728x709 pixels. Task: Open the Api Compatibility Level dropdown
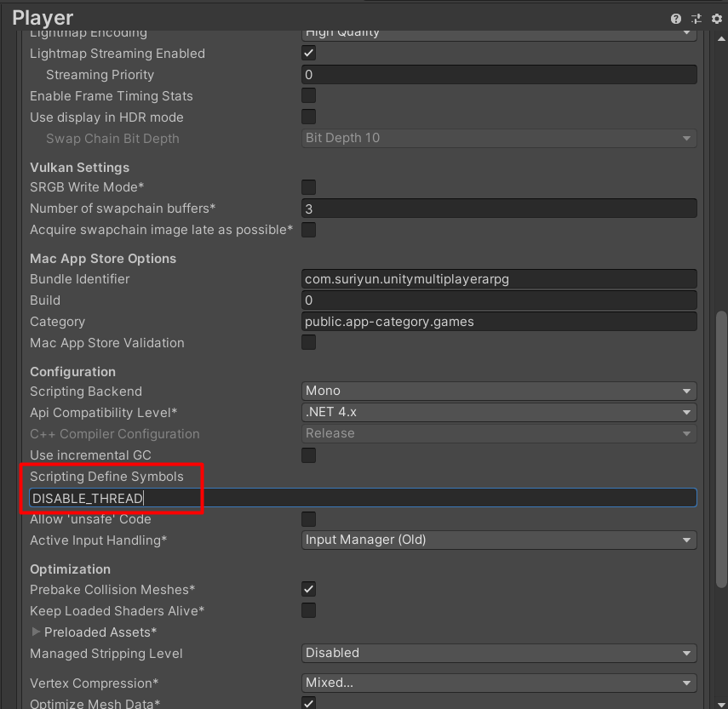click(498, 411)
